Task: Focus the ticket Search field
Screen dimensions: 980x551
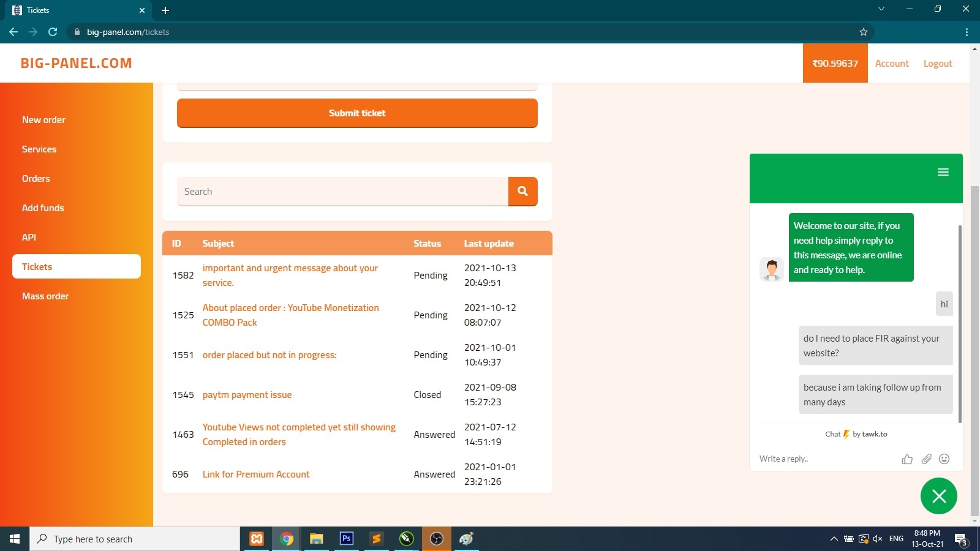Action: coord(342,192)
